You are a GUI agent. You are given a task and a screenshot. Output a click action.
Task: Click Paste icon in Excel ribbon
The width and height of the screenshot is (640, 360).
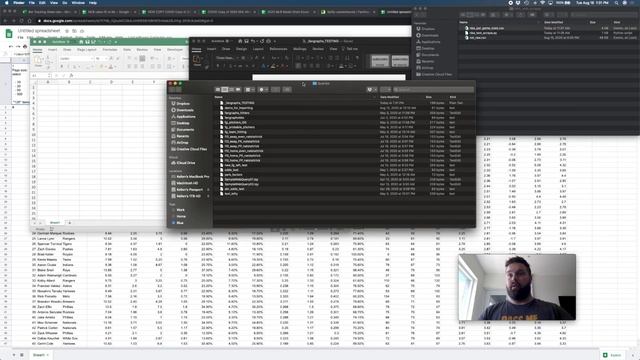38,61
